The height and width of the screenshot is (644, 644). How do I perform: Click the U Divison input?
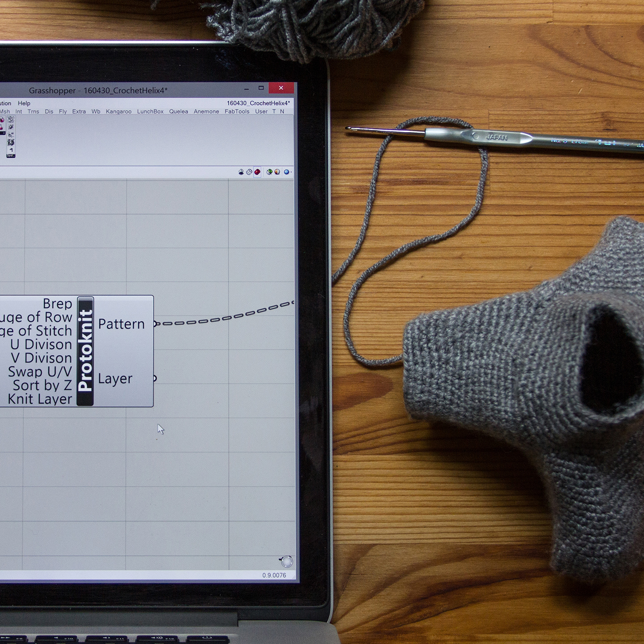(x=41, y=344)
